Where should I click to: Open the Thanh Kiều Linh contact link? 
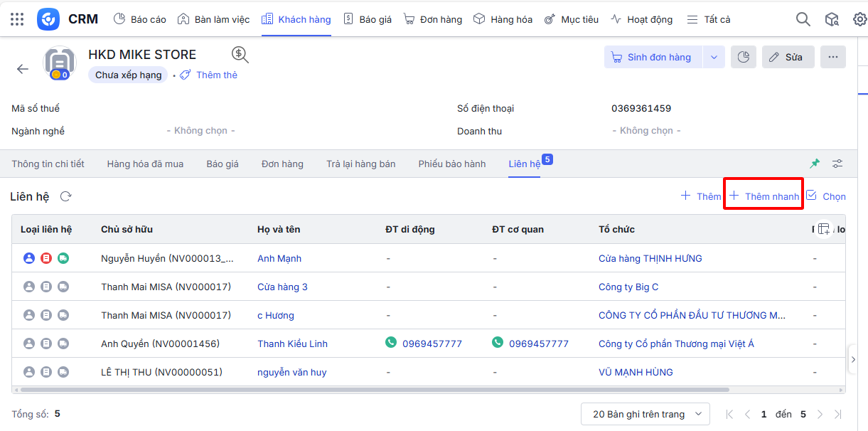point(292,344)
